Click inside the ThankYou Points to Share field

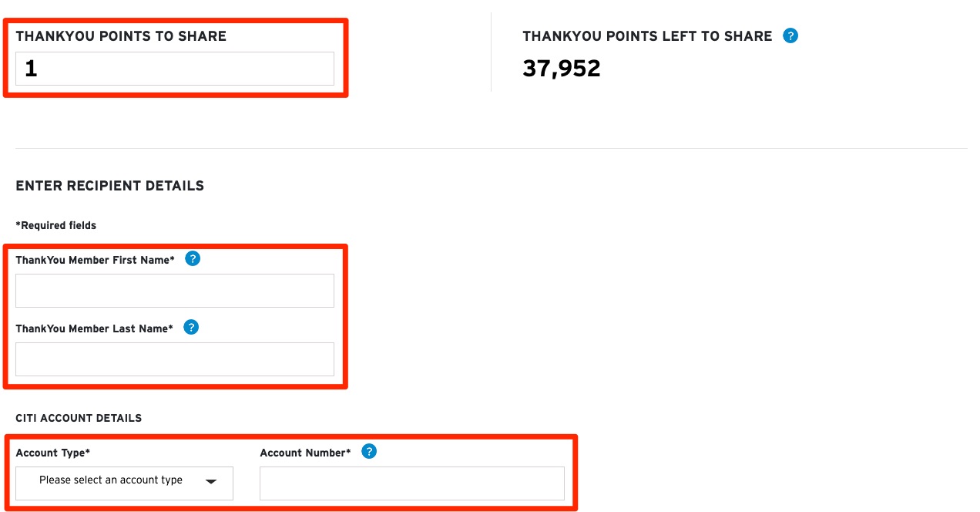click(175, 68)
